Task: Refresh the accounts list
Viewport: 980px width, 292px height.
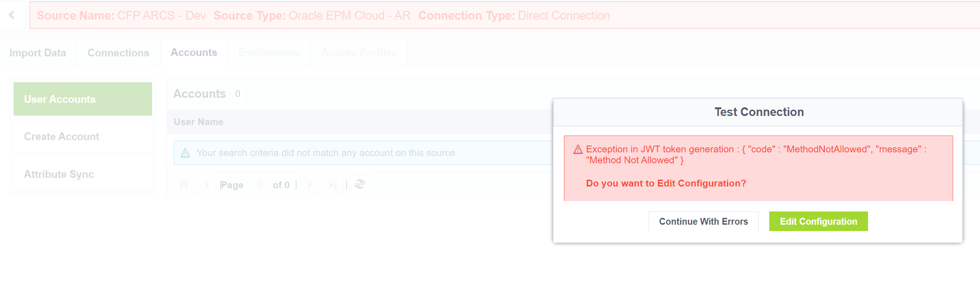Action: click(360, 185)
